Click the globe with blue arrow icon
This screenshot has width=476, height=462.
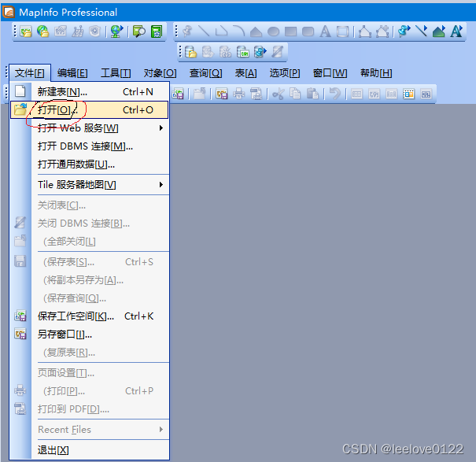(116, 31)
